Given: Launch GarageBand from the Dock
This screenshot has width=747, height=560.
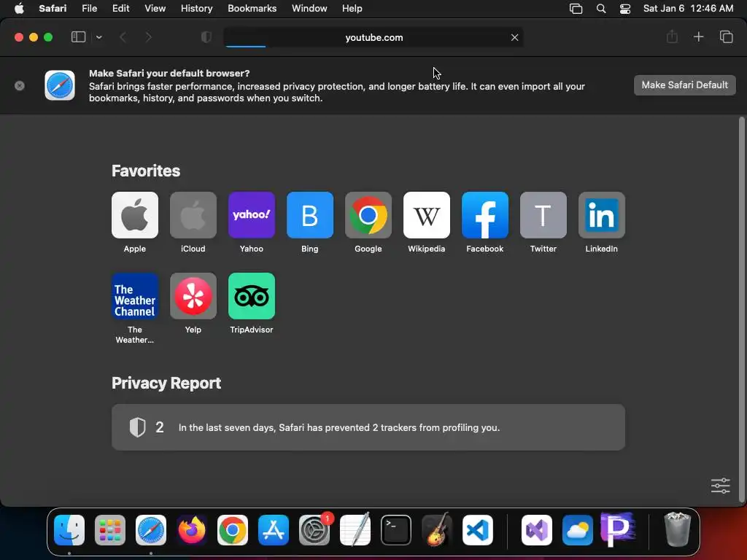Looking at the screenshot, I should pos(437,530).
